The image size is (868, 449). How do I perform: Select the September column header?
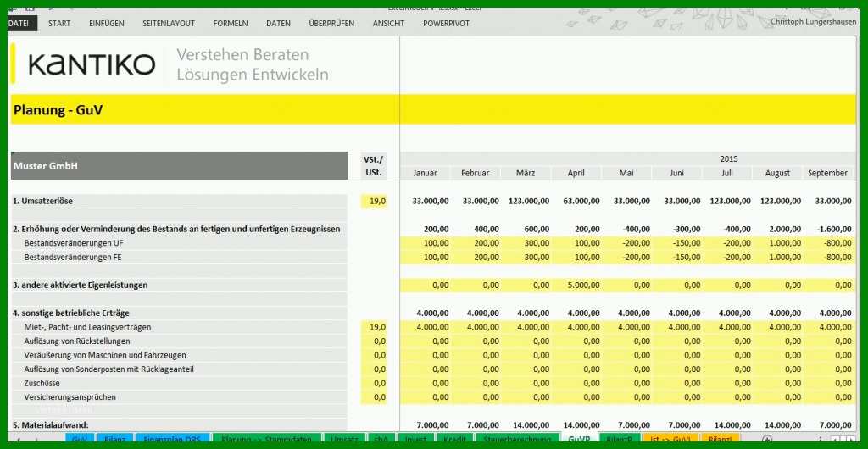tap(827, 173)
